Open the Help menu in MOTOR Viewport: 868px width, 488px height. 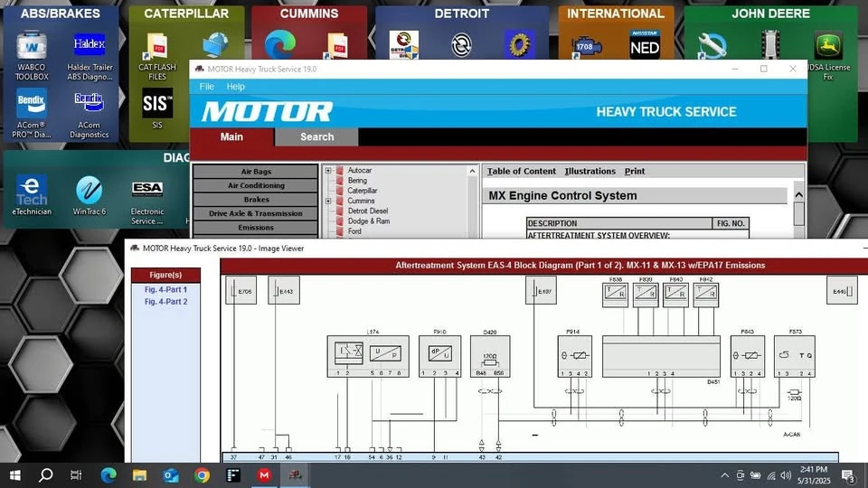click(x=235, y=87)
